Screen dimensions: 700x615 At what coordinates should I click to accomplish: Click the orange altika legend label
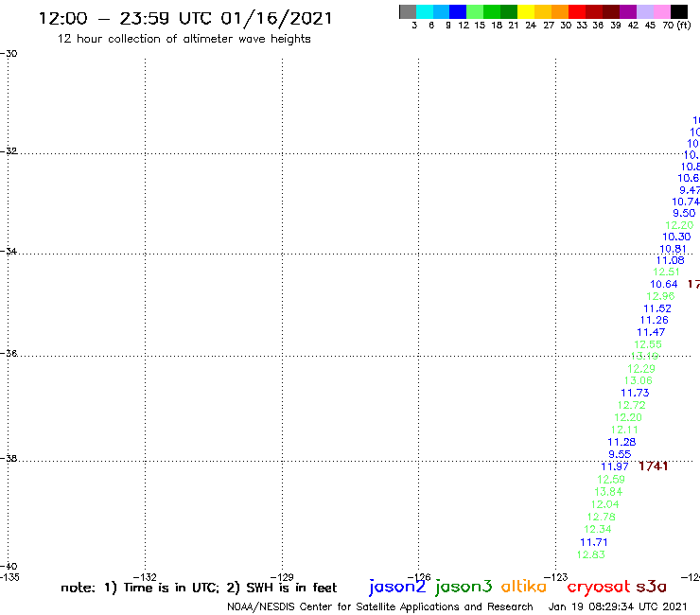[524, 587]
